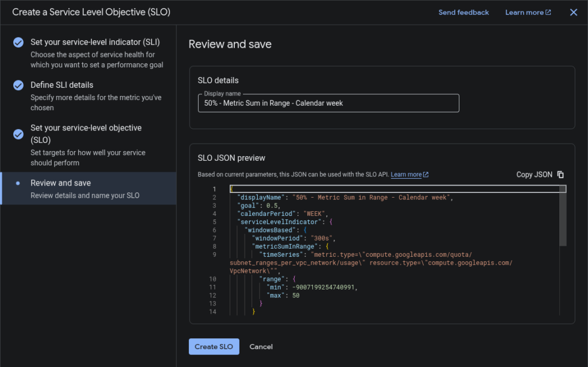Follow Learn more link in SLO JSON preview
Image resolution: width=588 pixels, height=367 pixels.
coord(406,175)
